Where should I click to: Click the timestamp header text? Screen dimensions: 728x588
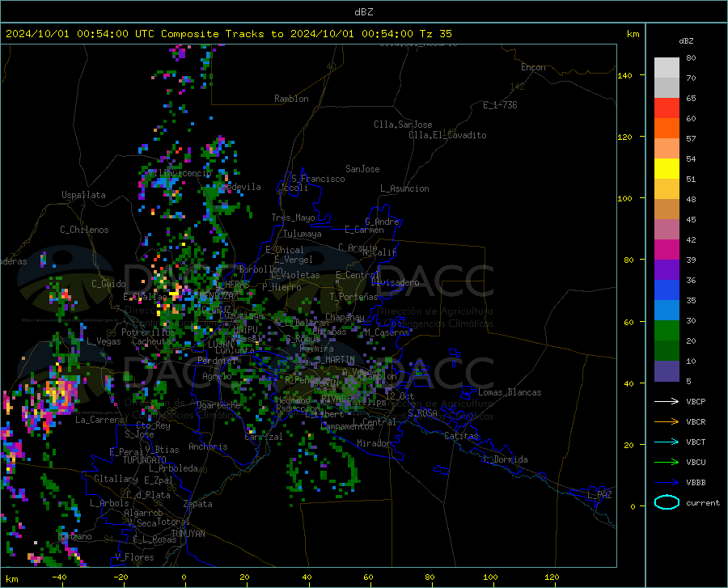(228, 34)
